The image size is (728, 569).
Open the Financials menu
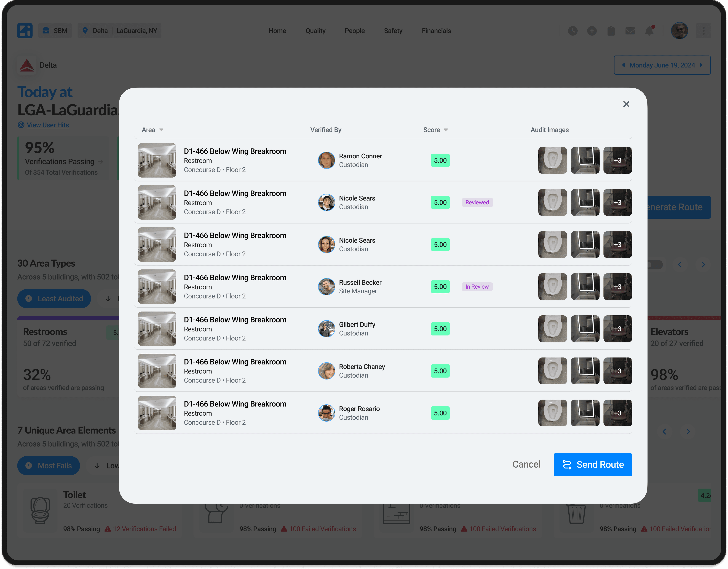tap(436, 31)
